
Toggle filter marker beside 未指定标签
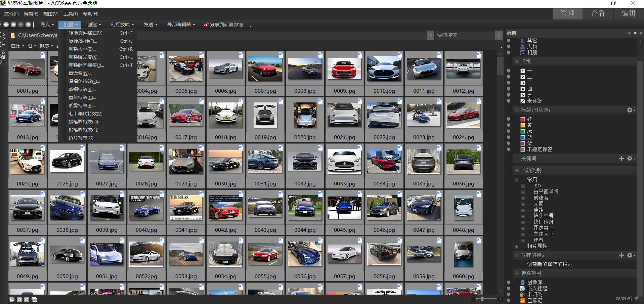(x=509, y=149)
